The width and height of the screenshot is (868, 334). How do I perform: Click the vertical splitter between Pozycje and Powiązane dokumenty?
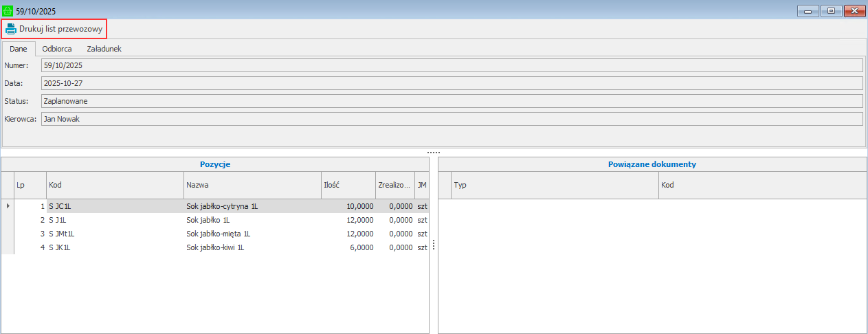(434, 245)
